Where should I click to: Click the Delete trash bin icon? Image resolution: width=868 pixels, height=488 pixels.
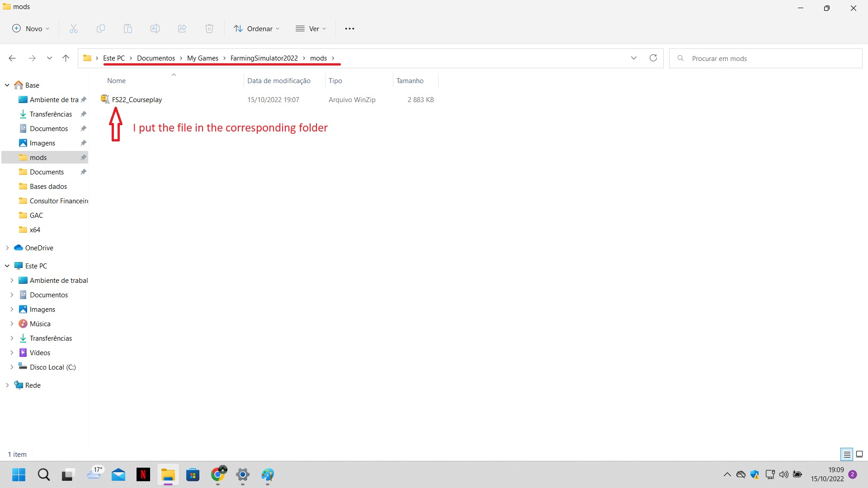(209, 28)
